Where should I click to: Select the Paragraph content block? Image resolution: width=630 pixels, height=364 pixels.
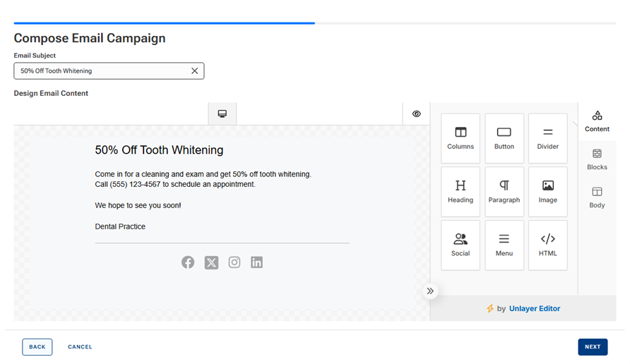coord(504,191)
